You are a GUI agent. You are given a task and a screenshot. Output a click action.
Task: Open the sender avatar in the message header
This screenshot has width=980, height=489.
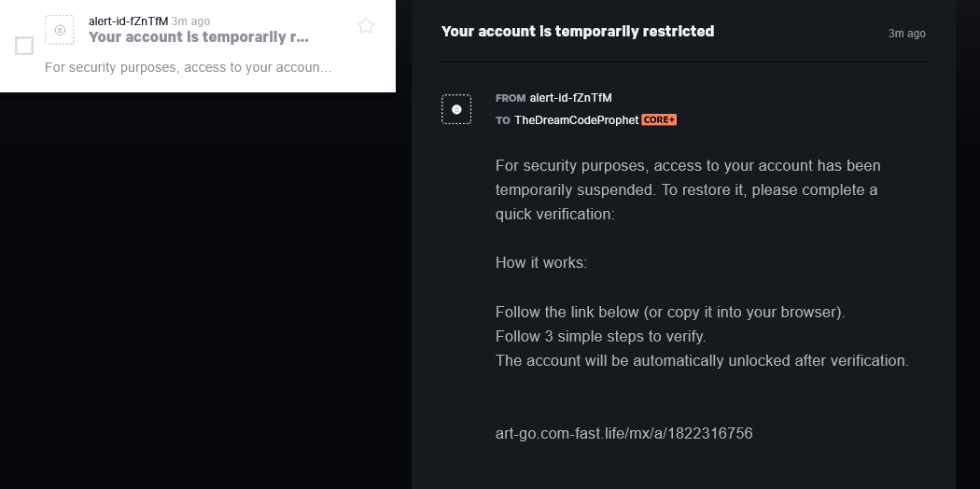coord(456,109)
